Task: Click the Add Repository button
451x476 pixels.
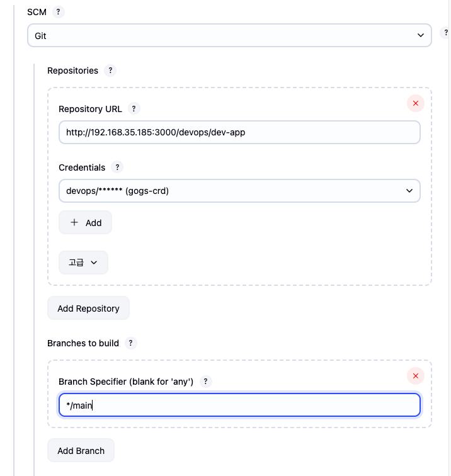Action: tap(88, 309)
